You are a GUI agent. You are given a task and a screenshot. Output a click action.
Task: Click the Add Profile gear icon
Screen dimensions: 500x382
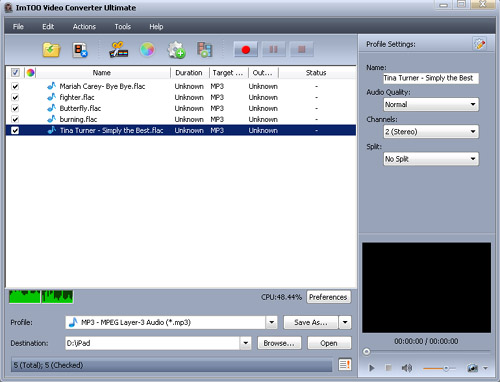point(176,50)
